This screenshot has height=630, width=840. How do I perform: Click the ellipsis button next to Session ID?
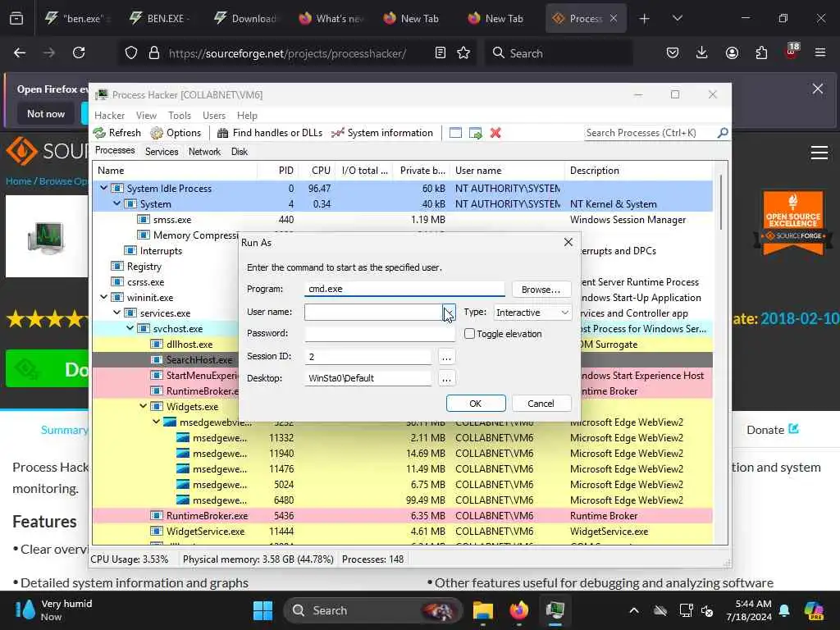click(446, 357)
